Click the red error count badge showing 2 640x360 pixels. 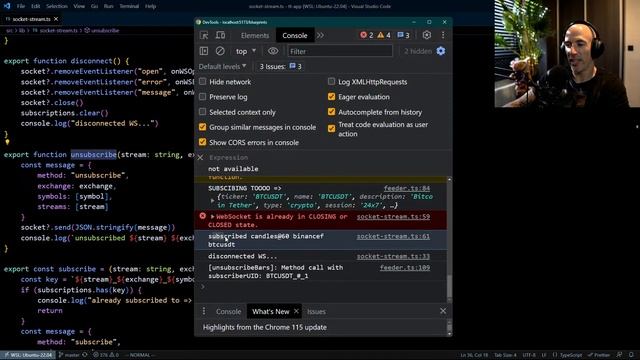367,36
